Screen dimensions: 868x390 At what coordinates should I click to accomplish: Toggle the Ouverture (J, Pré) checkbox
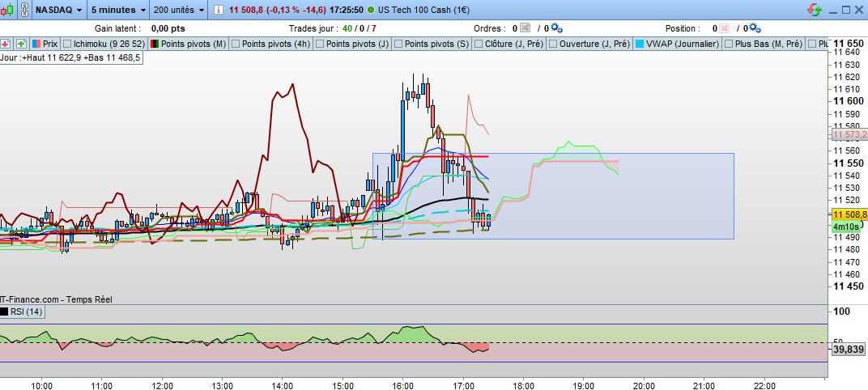tap(553, 44)
